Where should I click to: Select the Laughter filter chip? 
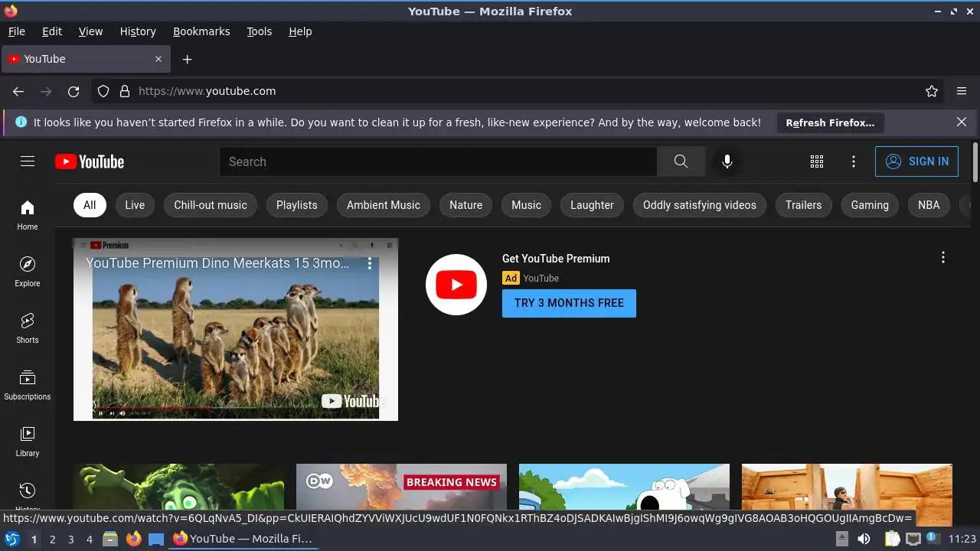592,205
